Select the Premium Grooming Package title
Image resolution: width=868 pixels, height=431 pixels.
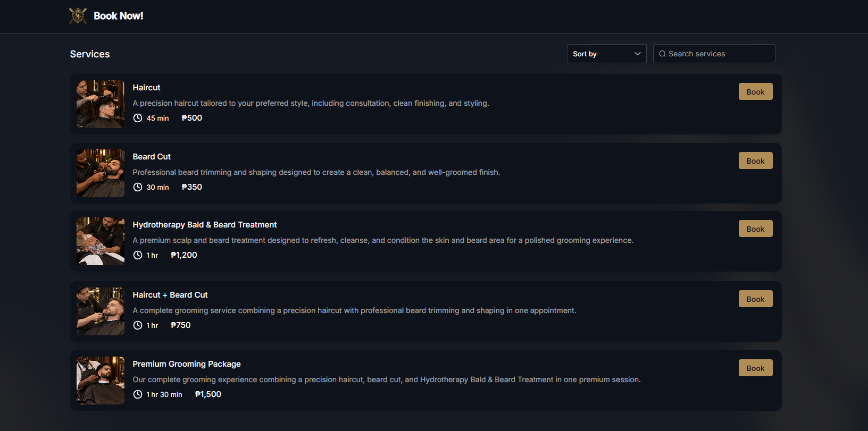(x=187, y=364)
